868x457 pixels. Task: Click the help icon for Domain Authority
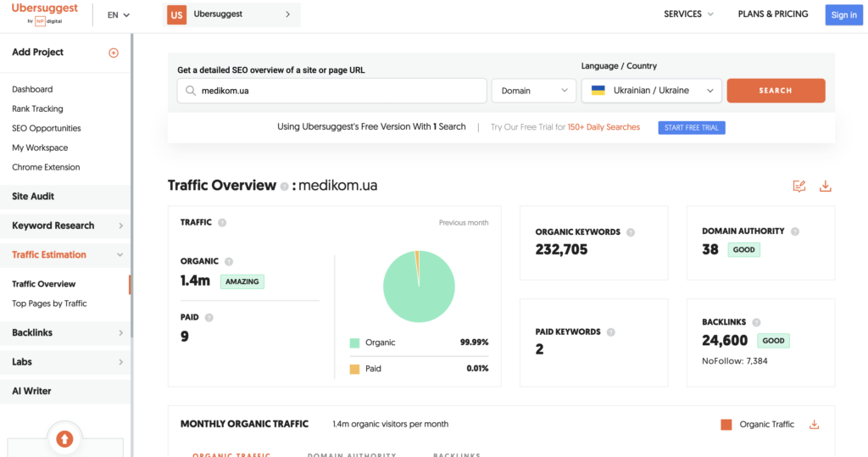pos(795,231)
